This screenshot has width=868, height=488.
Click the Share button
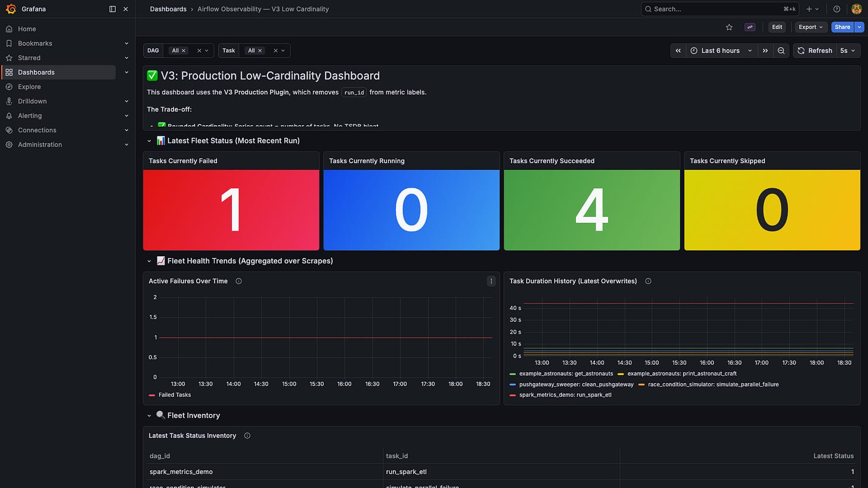click(842, 27)
